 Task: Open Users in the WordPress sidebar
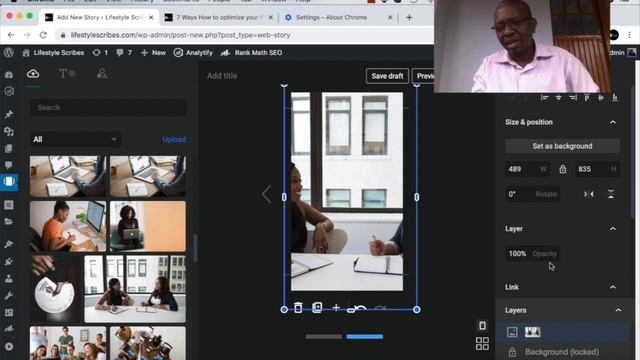[x=9, y=279]
